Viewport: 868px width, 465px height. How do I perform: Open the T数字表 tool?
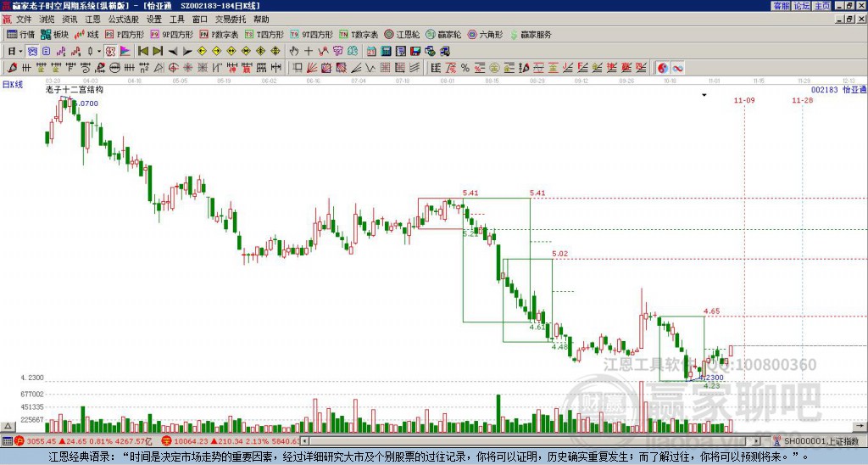pos(359,34)
